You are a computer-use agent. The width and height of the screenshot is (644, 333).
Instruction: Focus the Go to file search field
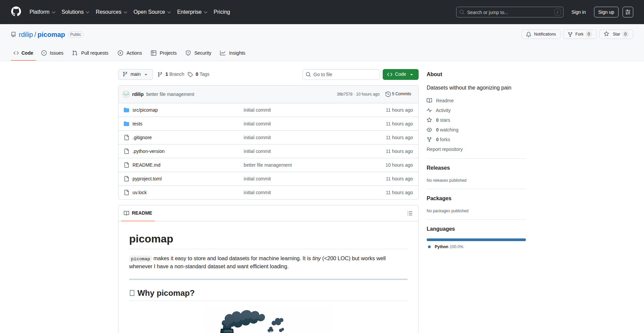point(341,74)
